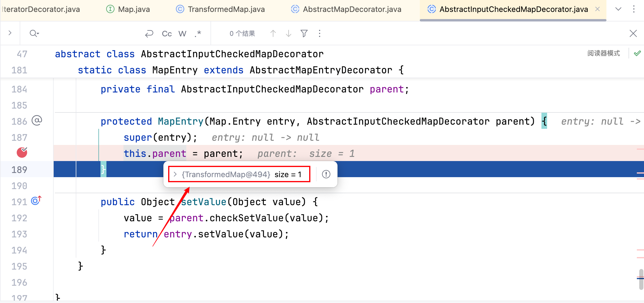Click the new line icon in search bar
644x303 pixels.
point(149,34)
